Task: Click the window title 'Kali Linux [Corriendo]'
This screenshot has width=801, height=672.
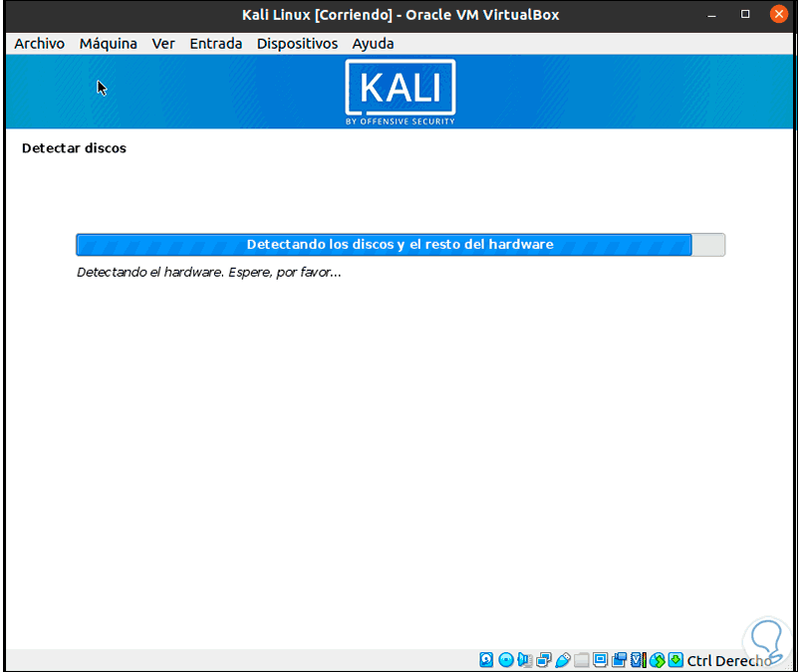Action: coord(317,15)
